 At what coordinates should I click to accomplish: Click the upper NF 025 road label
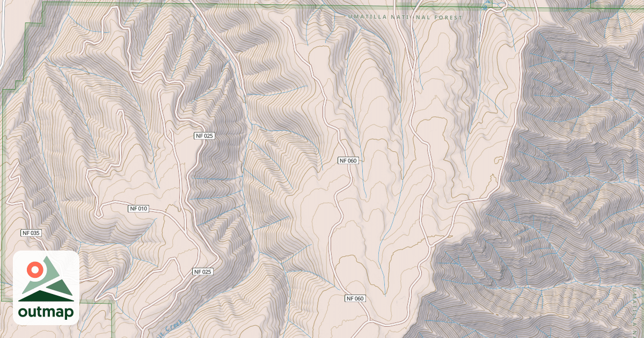click(204, 136)
